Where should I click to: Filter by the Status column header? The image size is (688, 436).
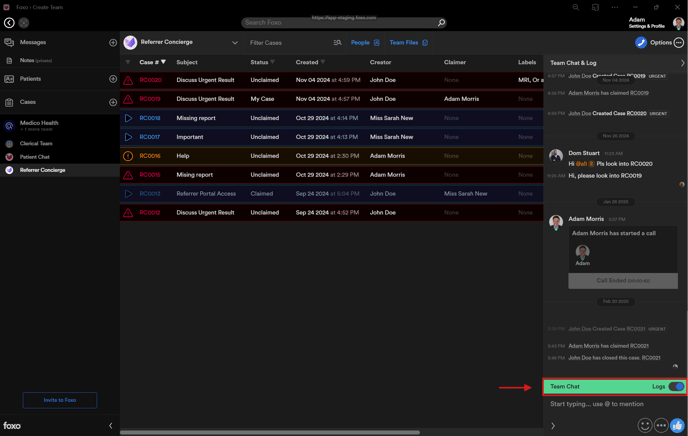tap(262, 62)
